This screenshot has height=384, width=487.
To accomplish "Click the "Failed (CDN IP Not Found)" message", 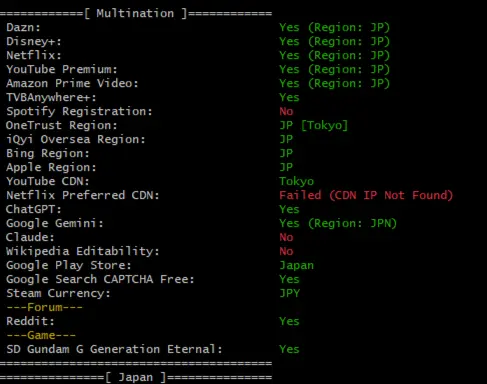I will point(366,195).
